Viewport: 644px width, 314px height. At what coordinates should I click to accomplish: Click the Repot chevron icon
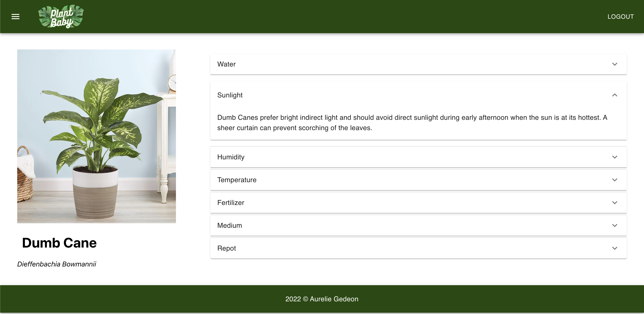(x=615, y=248)
